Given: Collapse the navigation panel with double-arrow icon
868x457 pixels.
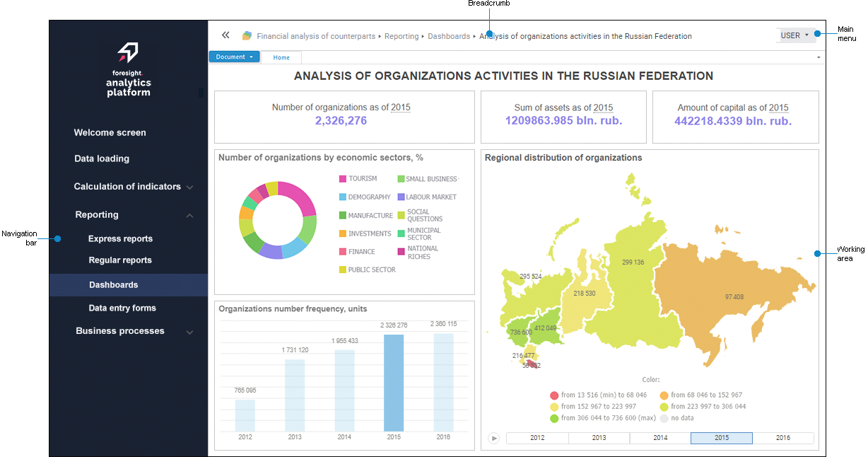Looking at the screenshot, I should (x=225, y=35).
